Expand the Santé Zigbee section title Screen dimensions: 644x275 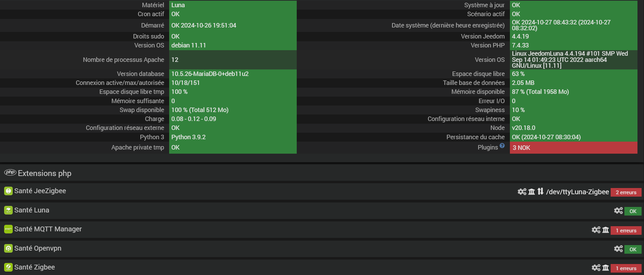pyautogui.click(x=34, y=267)
